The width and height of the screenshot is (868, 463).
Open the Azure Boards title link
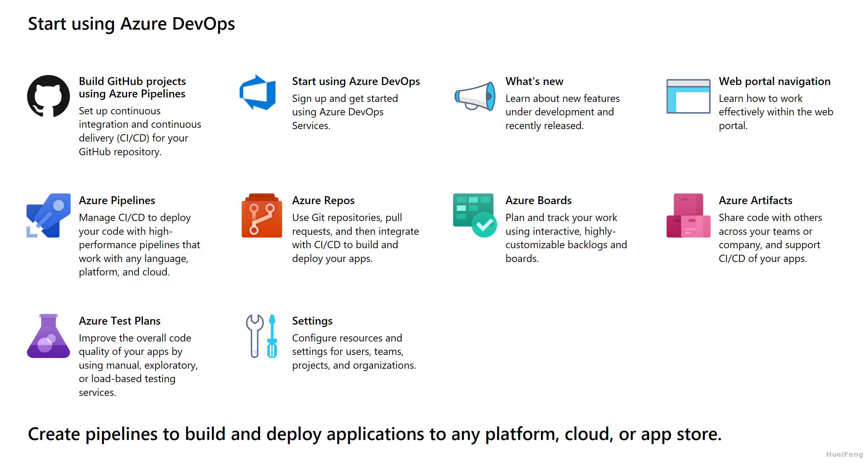538,200
